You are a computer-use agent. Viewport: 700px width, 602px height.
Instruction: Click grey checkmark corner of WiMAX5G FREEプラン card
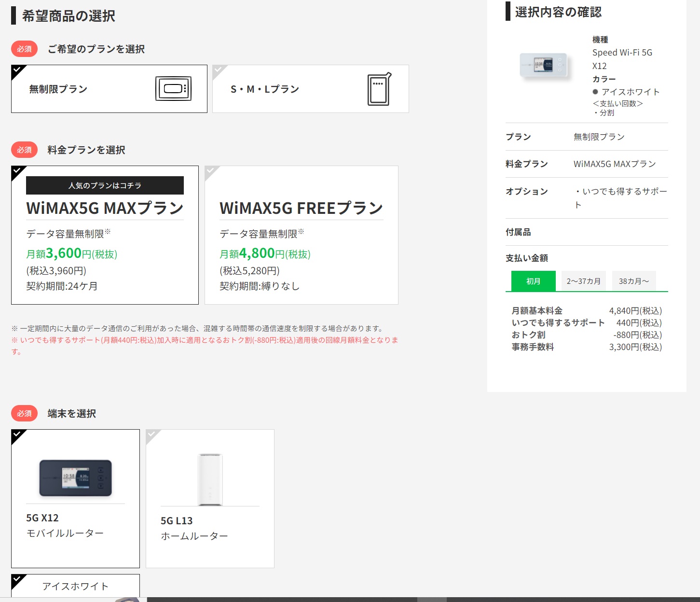(210, 171)
